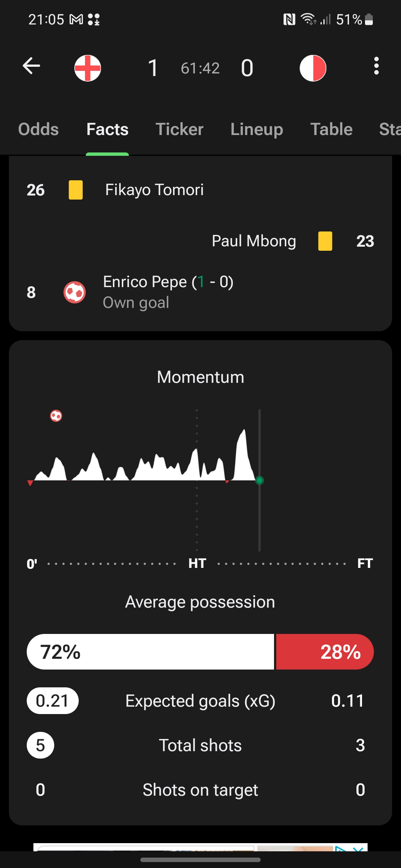Select player Fikayo Tomori

point(154,190)
